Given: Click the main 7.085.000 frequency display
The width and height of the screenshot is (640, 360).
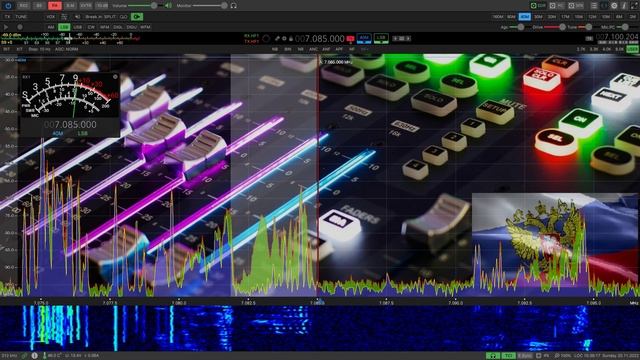Looking at the screenshot, I should (x=320, y=39).
